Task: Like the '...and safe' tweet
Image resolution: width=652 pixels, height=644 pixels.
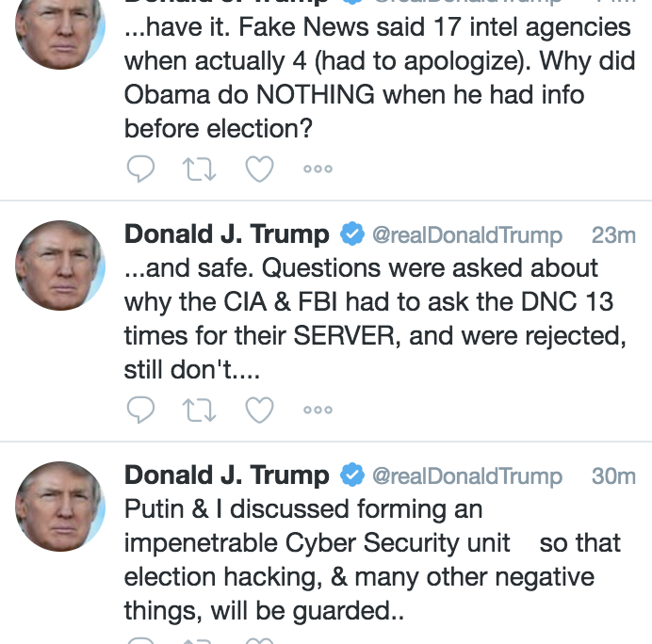Action: [x=259, y=410]
